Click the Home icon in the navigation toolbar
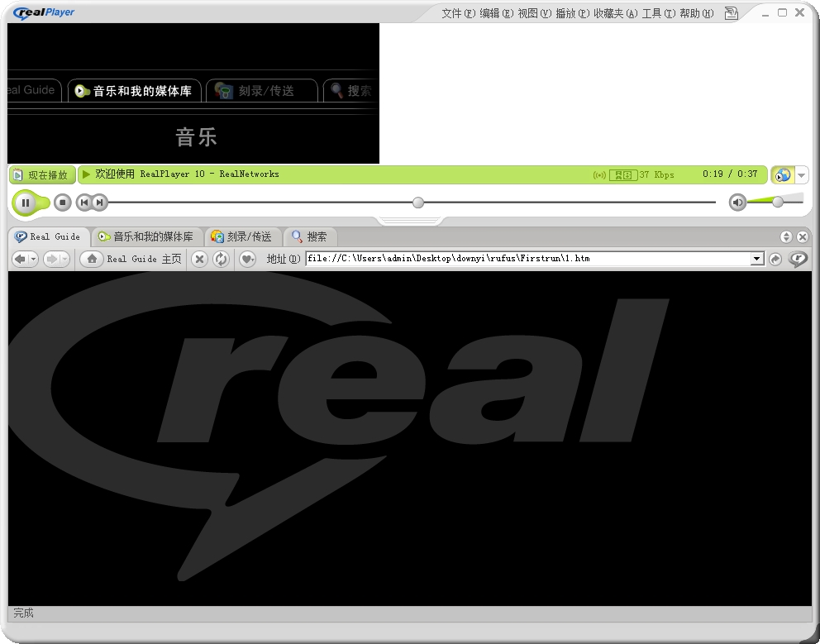 [x=91, y=258]
